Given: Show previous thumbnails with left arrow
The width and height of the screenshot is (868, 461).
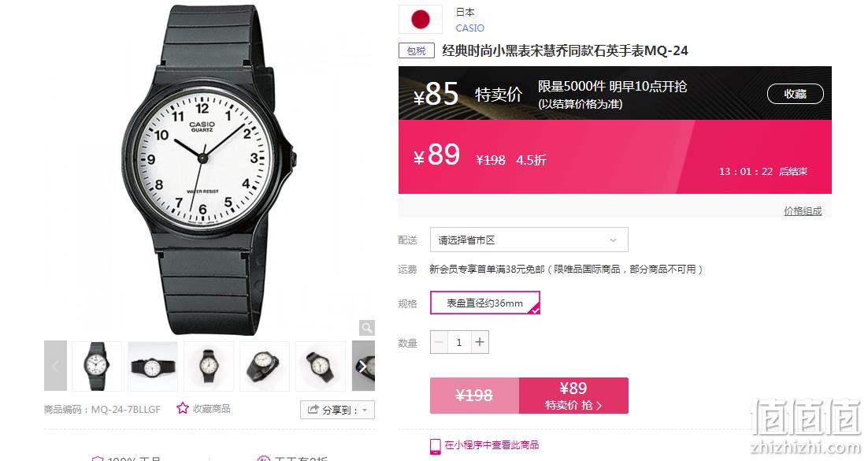Looking at the screenshot, I should click(55, 366).
